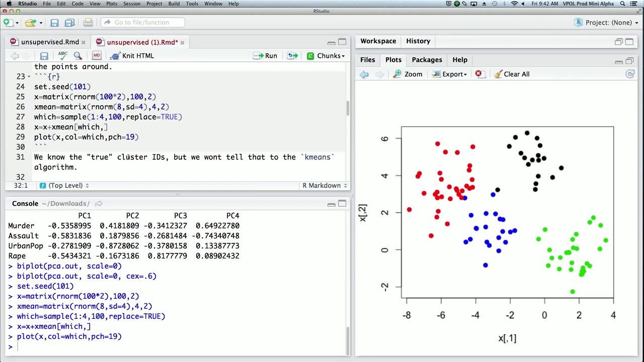Change file type via R Markdown selector
The image size is (644, 362).
[325, 186]
